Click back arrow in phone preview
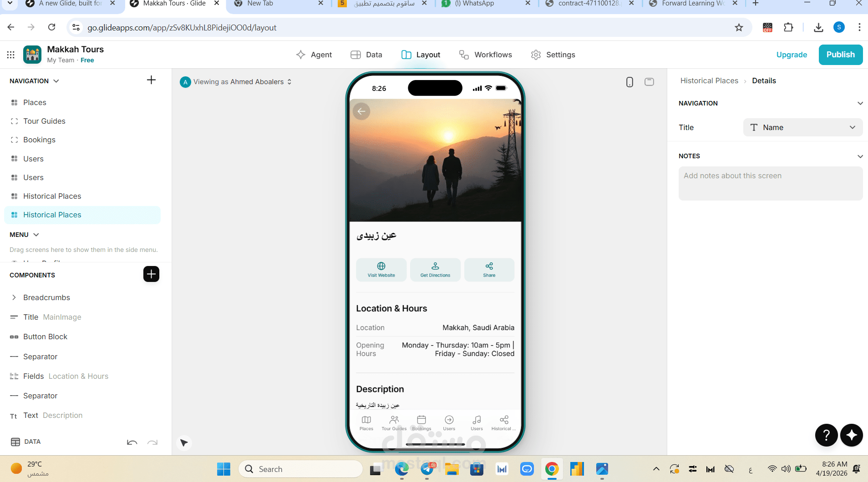Screen dimensions: 868x482 pos(361,111)
